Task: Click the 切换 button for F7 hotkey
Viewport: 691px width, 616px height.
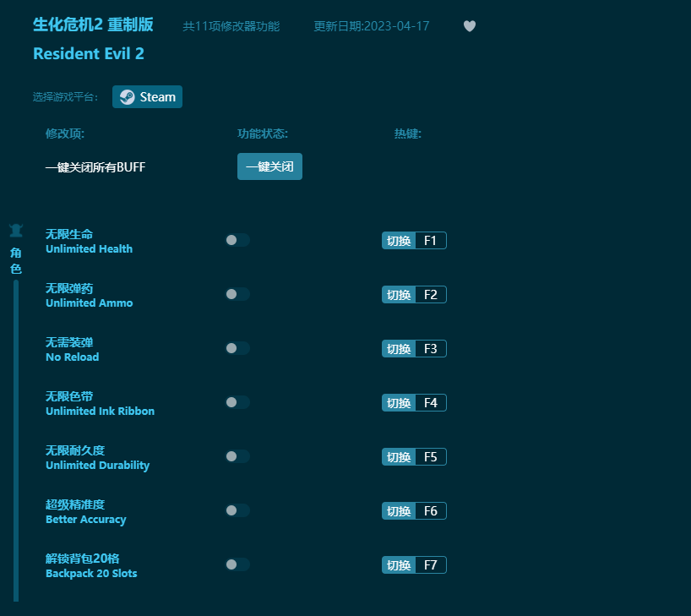Action: coord(399,564)
